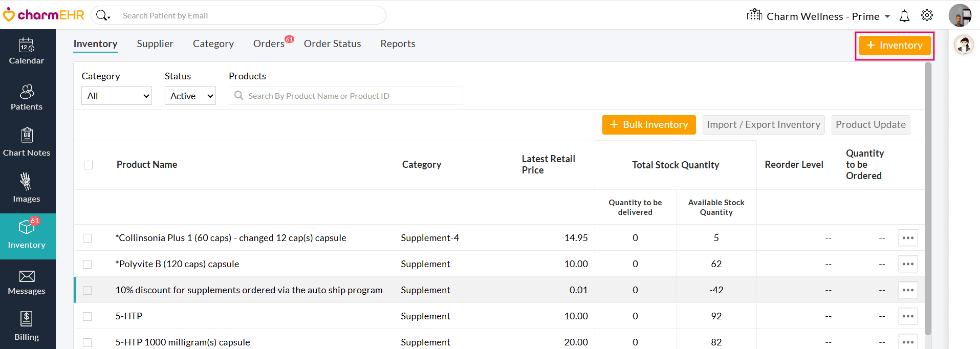The height and width of the screenshot is (349, 980).
Task: Click the notification bell icon
Action: (904, 16)
